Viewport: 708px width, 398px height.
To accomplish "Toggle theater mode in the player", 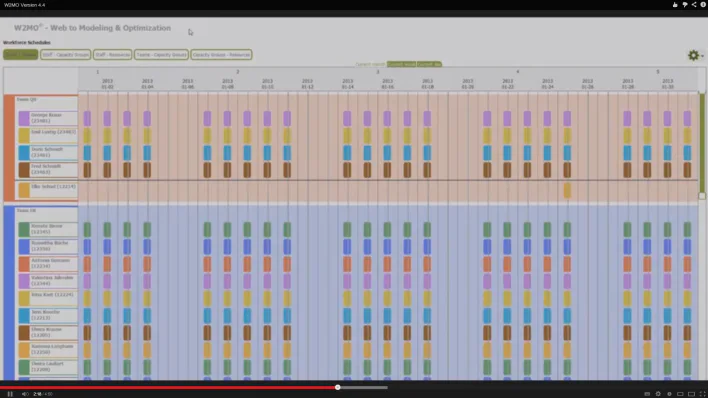I will coord(691,394).
